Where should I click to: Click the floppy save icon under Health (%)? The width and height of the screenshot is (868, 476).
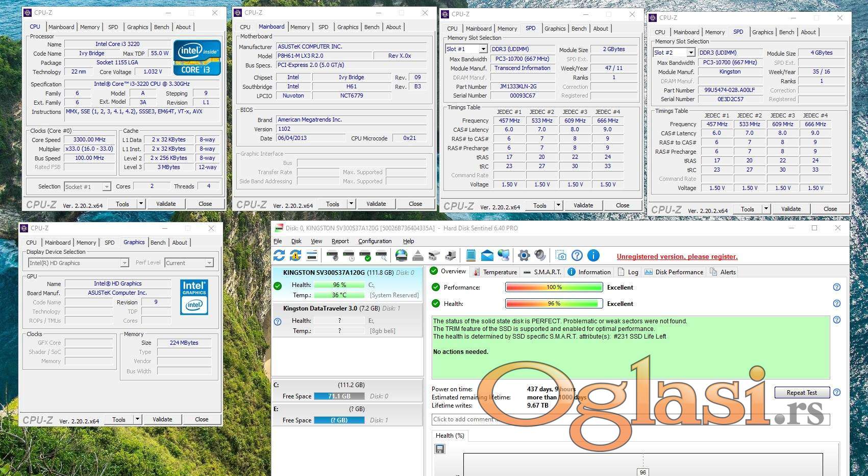tap(440, 449)
